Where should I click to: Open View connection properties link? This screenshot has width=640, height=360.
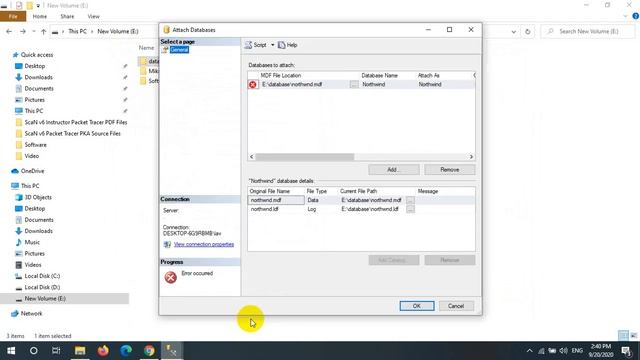(x=204, y=244)
